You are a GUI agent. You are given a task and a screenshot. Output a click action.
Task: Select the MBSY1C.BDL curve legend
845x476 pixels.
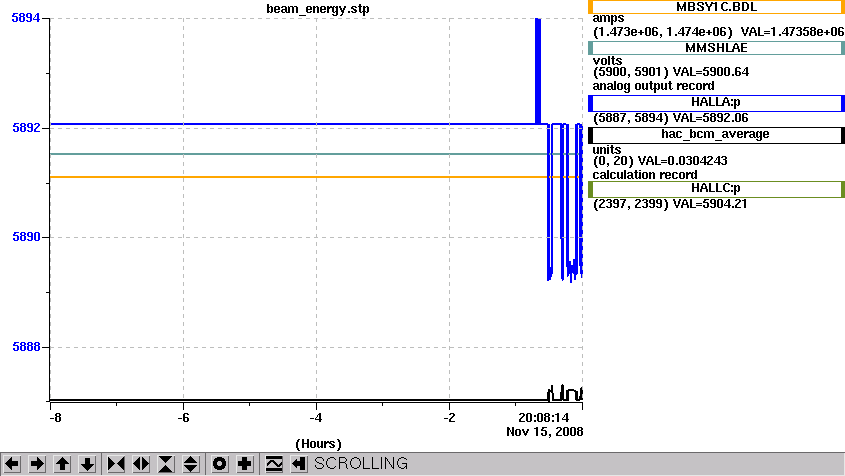(x=716, y=7)
